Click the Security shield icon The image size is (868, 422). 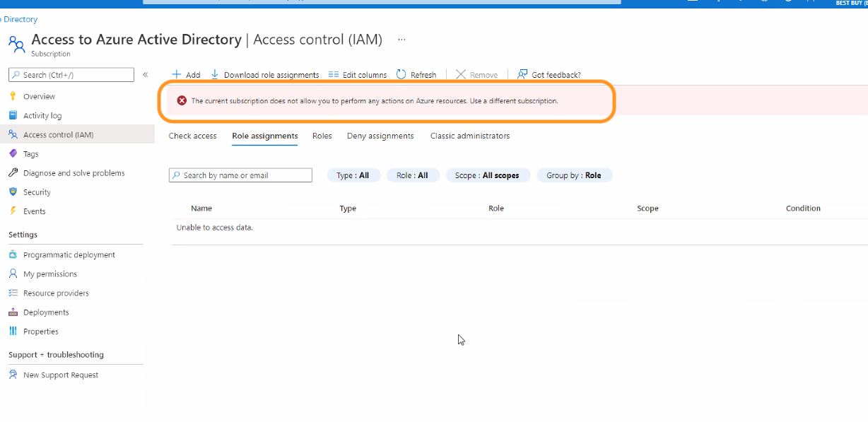13,192
